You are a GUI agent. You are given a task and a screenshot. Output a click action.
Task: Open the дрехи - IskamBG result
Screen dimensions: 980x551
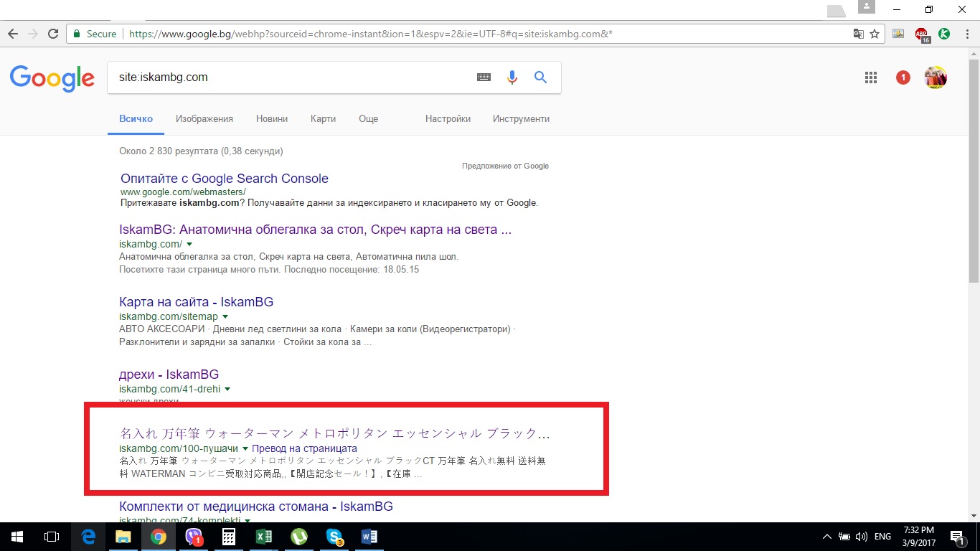(169, 375)
